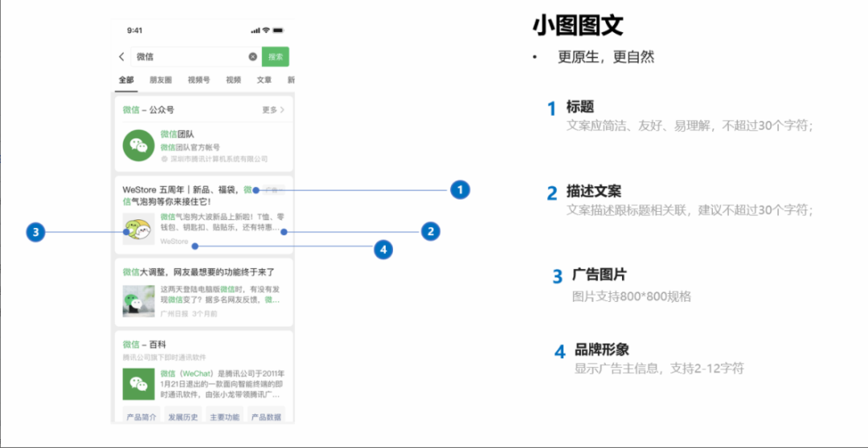Screen dimensions: 868x448
Task: Click the 显示广告主信息，支持2-12字符 line
Action: click(659, 368)
